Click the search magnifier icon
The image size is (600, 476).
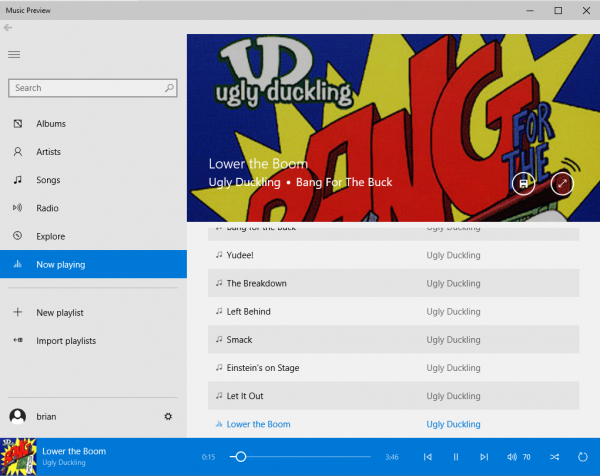(169, 88)
